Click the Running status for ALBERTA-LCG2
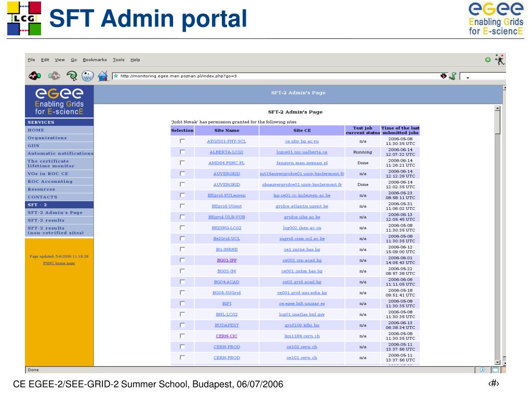Viewport: 532px width, 399px height. 363,152
